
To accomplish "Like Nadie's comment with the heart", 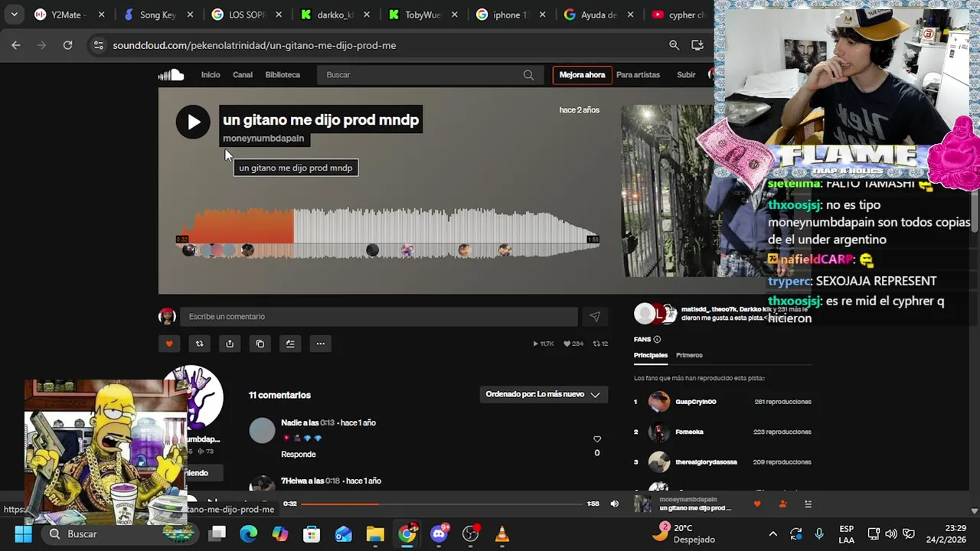I will tap(597, 439).
